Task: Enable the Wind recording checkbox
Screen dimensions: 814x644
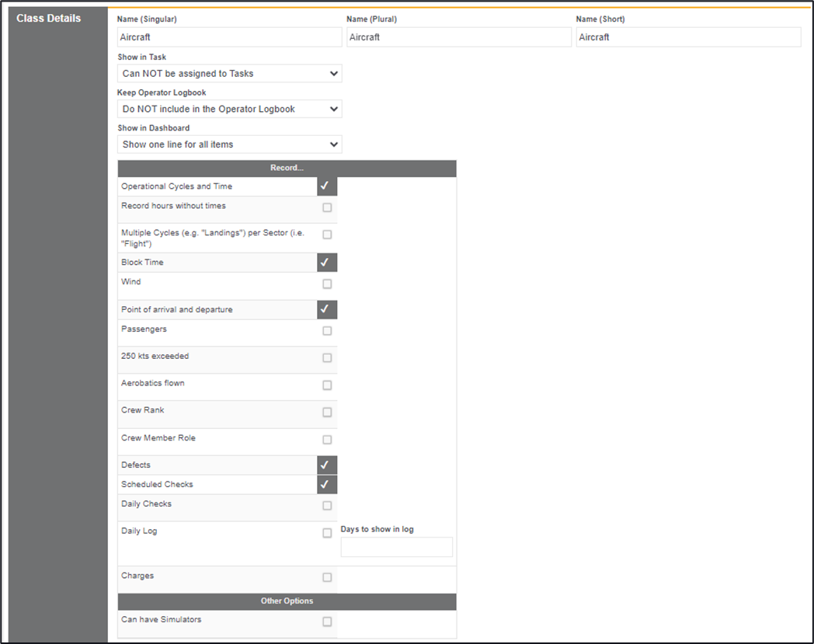Action: coord(327,284)
